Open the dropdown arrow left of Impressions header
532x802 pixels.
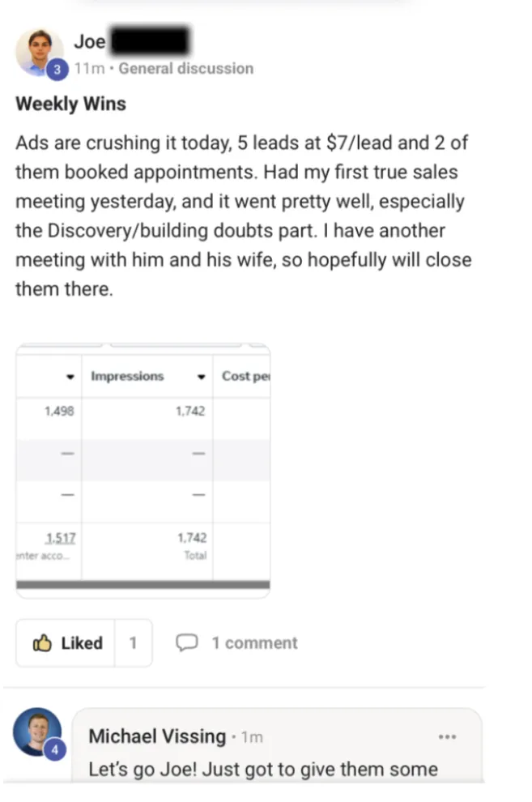click(x=70, y=377)
